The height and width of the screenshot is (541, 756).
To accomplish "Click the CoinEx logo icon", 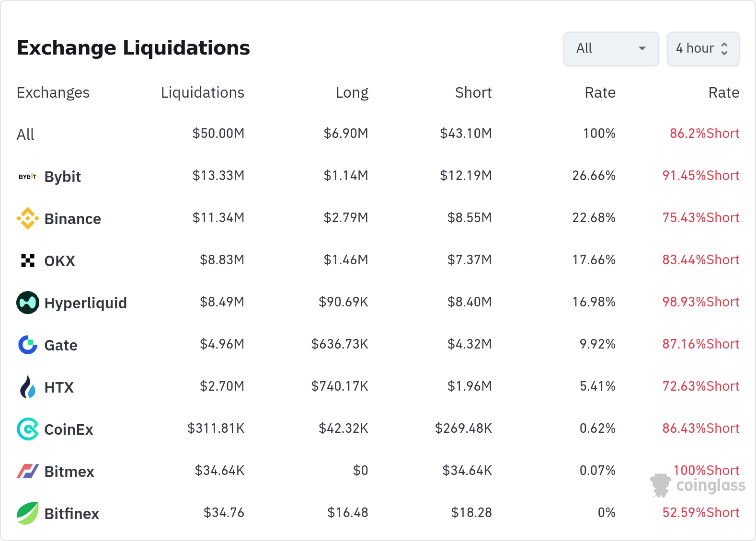I will [28, 429].
